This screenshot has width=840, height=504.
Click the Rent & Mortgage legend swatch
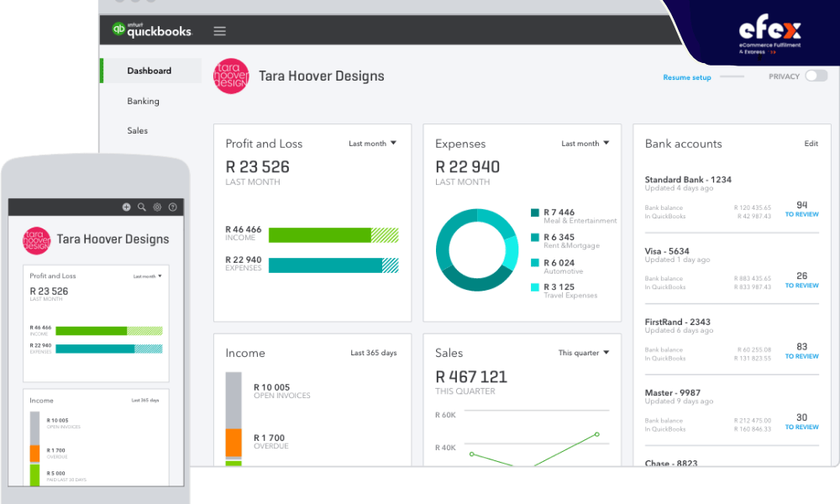(534, 237)
